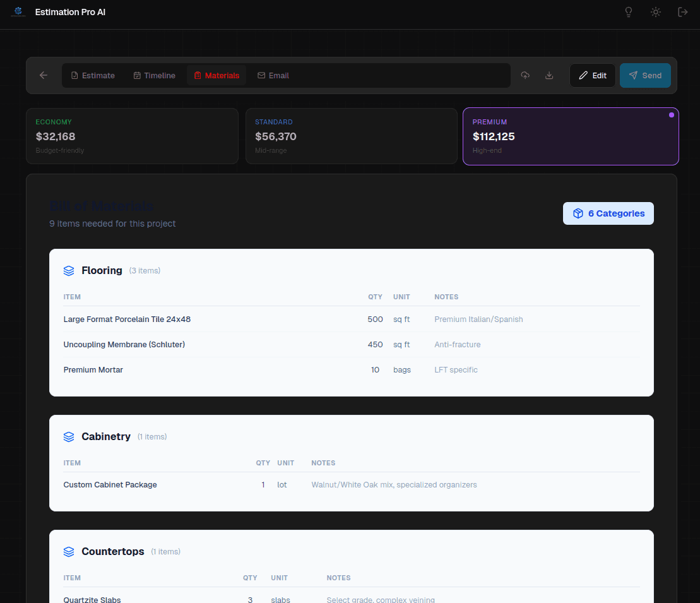Collapse the Cabinetry category section

click(106, 436)
